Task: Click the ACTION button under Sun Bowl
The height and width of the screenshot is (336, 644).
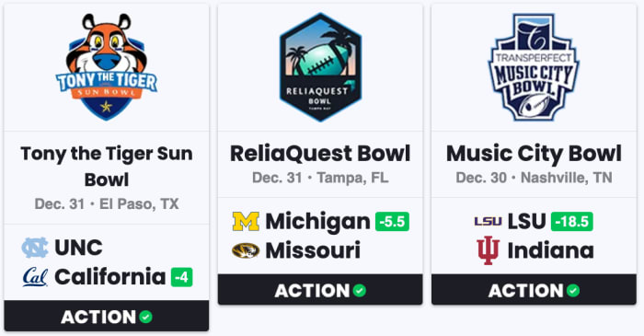Action: click(107, 317)
